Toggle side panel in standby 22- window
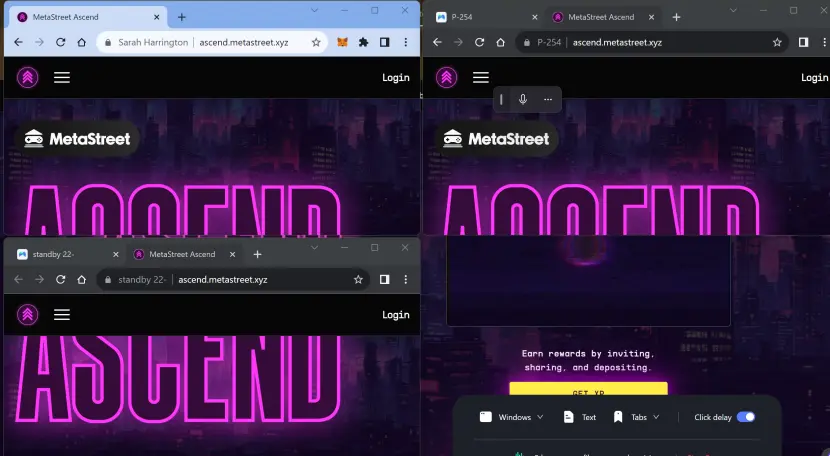 [384, 279]
